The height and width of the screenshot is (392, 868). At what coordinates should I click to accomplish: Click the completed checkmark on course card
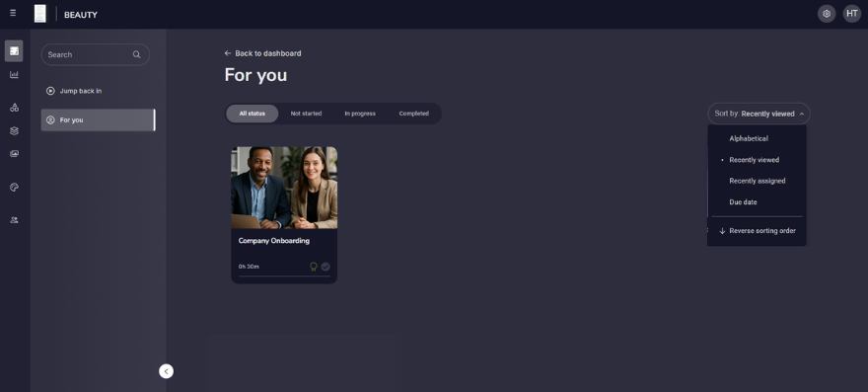(325, 267)
